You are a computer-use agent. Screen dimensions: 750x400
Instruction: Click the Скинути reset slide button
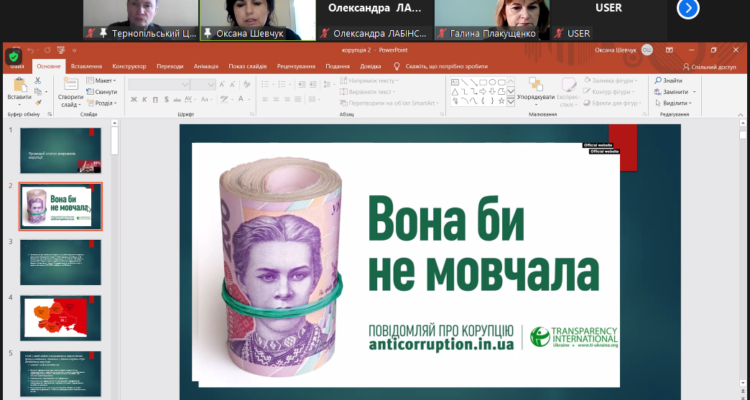click(x=101, y=92)
